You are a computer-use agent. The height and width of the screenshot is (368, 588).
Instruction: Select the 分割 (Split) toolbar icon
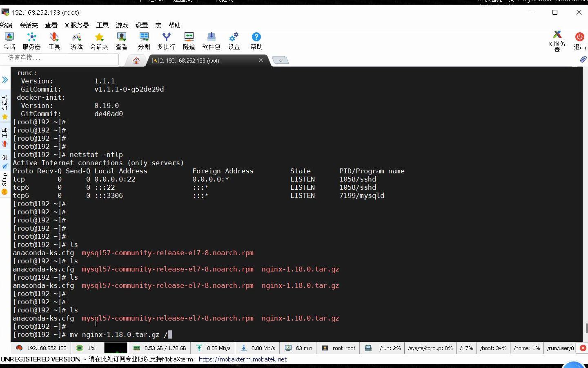pos(144,41)
